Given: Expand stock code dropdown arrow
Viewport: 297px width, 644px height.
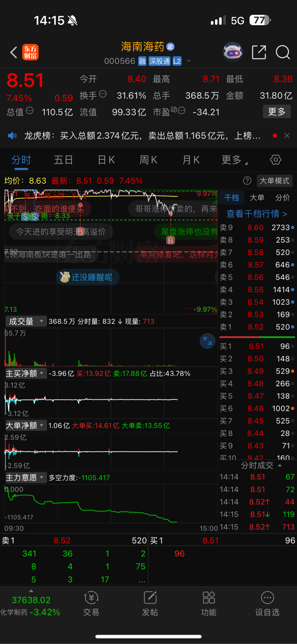Looking at the screenshot, I should [x=189, y=61].
